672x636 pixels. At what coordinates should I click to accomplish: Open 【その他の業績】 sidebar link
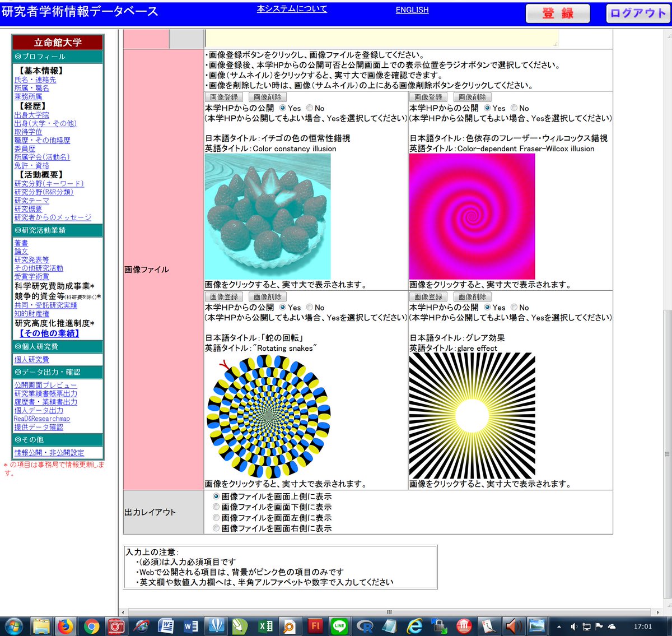pyautogui.click(x=49, y=333)
